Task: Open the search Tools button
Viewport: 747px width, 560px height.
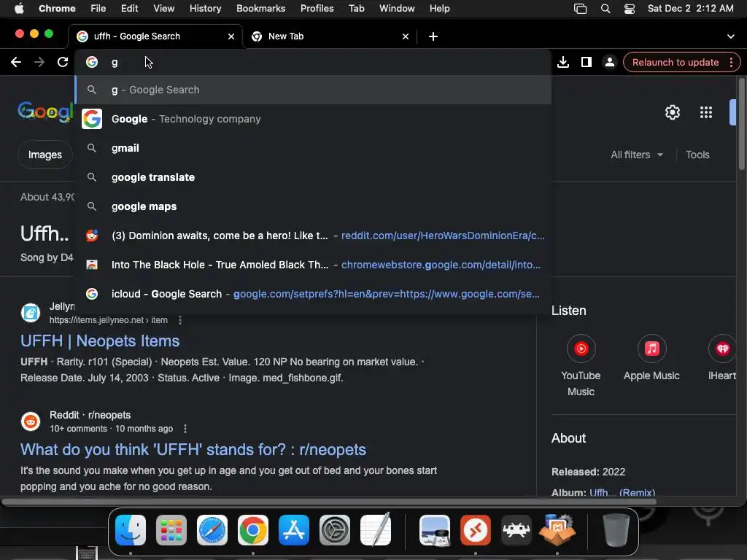Action: tap(697, 155)
